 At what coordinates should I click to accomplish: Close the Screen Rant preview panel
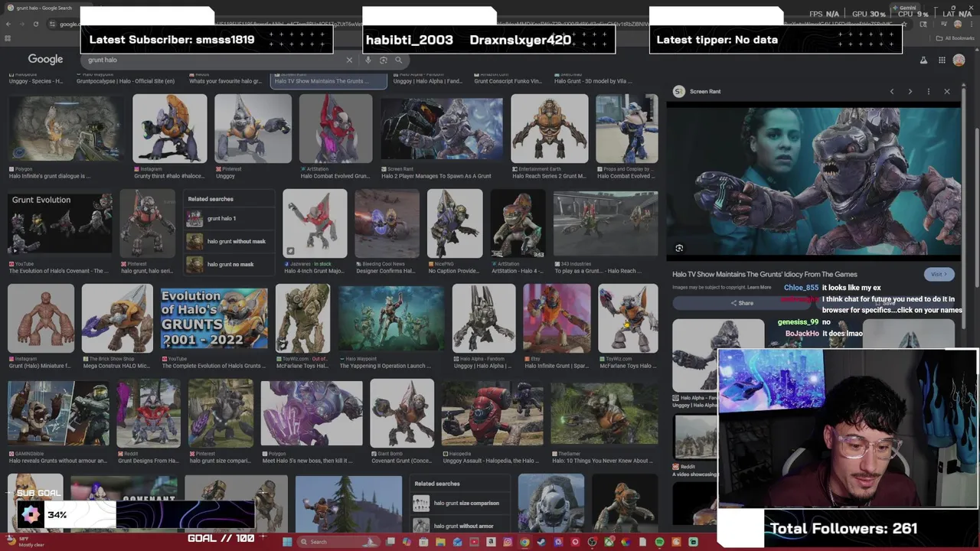click(947, 91)
